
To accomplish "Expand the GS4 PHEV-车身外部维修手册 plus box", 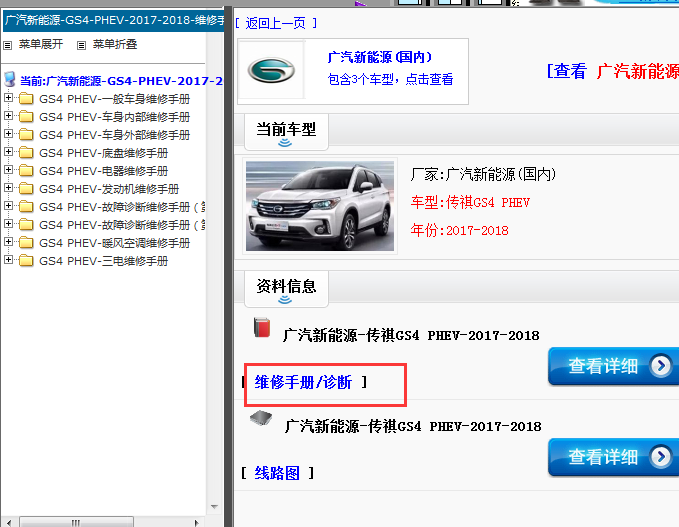I will (x=8, y=134).
